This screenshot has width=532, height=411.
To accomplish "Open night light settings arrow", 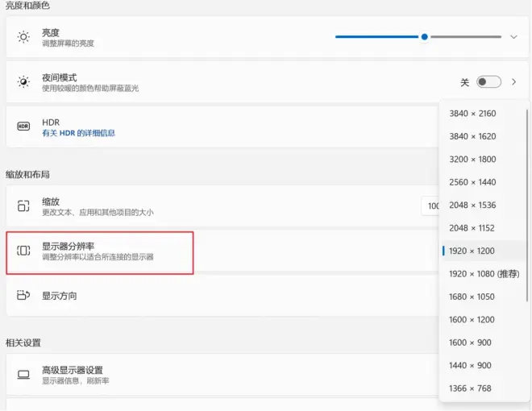I will [x=513, y=81].
